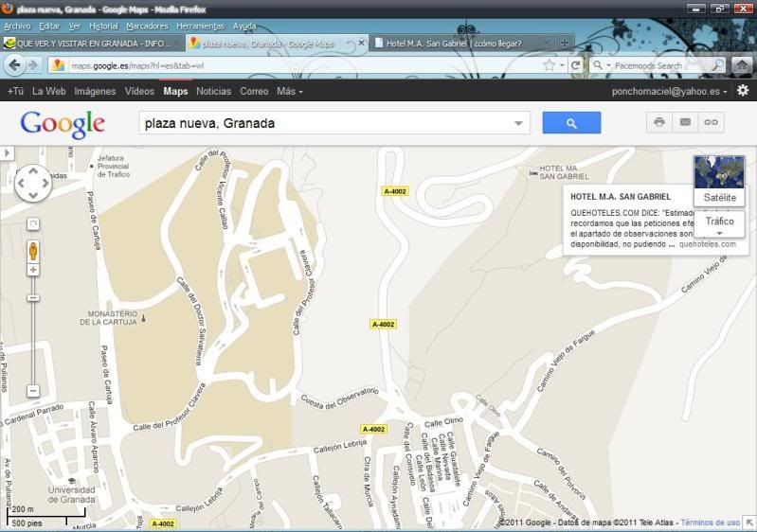Open the quehoteles.com link in info card
This screenshot has height=532, width=757.
(x=708, y=244)
